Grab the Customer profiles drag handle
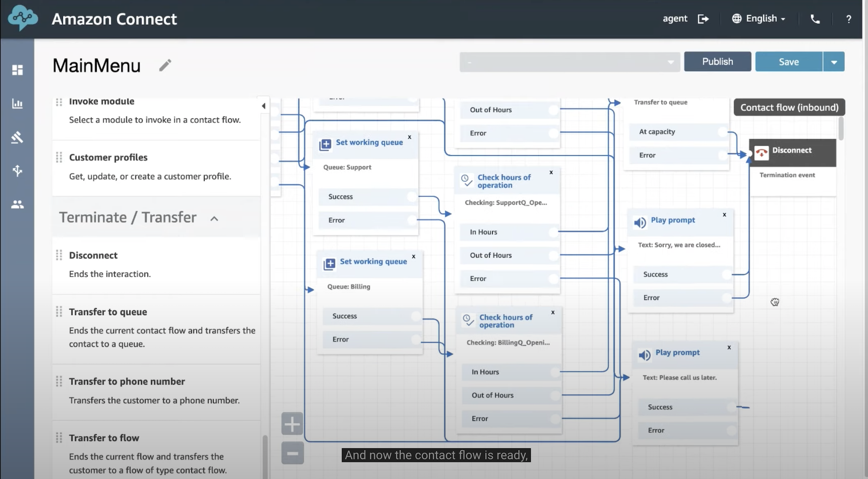The height and width of the screenshot is (479, 868). (59, 157)
